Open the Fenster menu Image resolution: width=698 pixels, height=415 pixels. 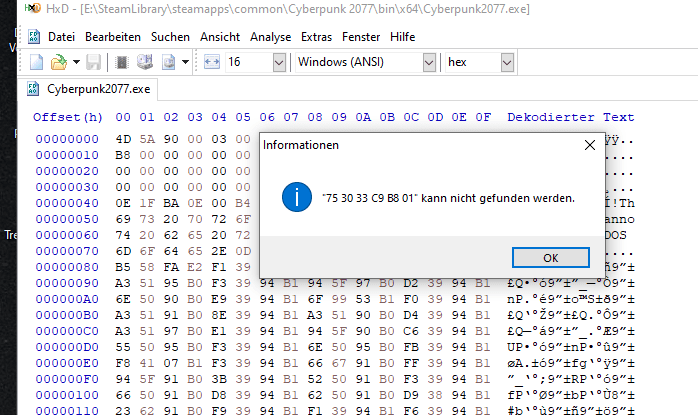pyautogui.click(x=361, y=37)
